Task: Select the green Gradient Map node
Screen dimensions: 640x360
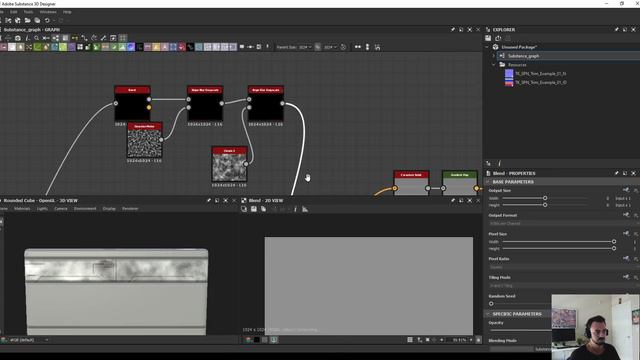Action: [460, 183]
